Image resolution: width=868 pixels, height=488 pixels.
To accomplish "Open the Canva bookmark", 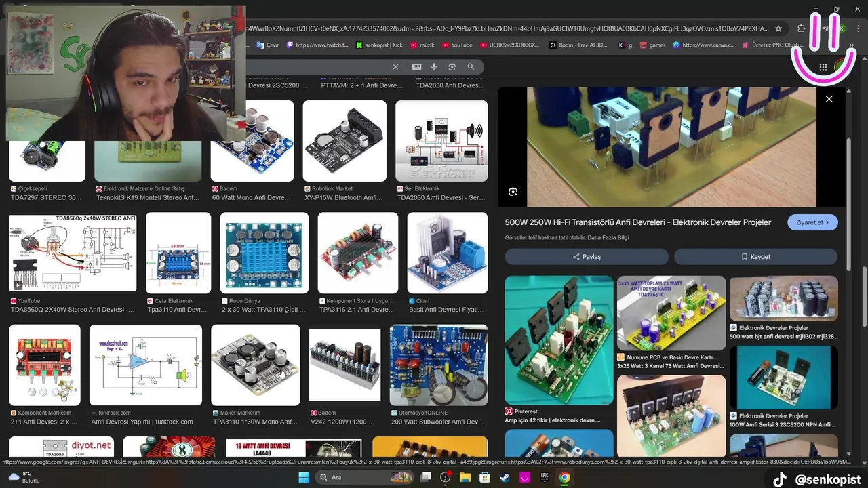I will coord(704,45).
